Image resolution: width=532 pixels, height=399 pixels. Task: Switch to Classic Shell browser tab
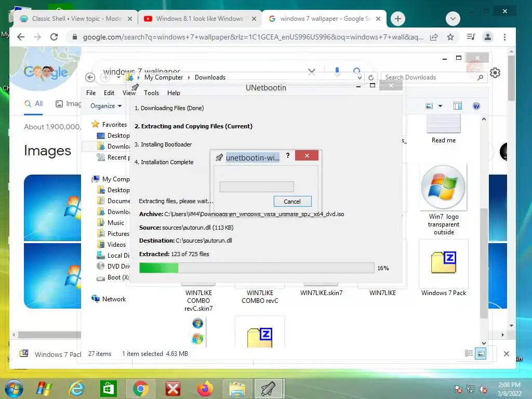tap(76, 19)
